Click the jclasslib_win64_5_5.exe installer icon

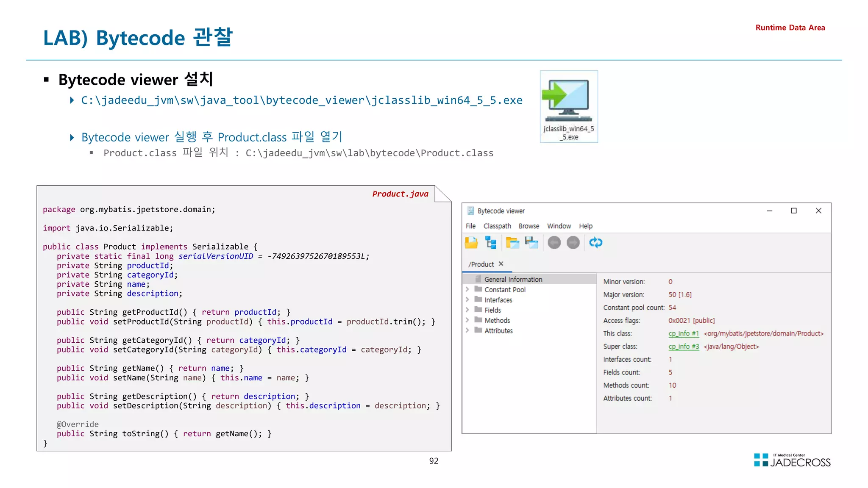pos(569,106)
